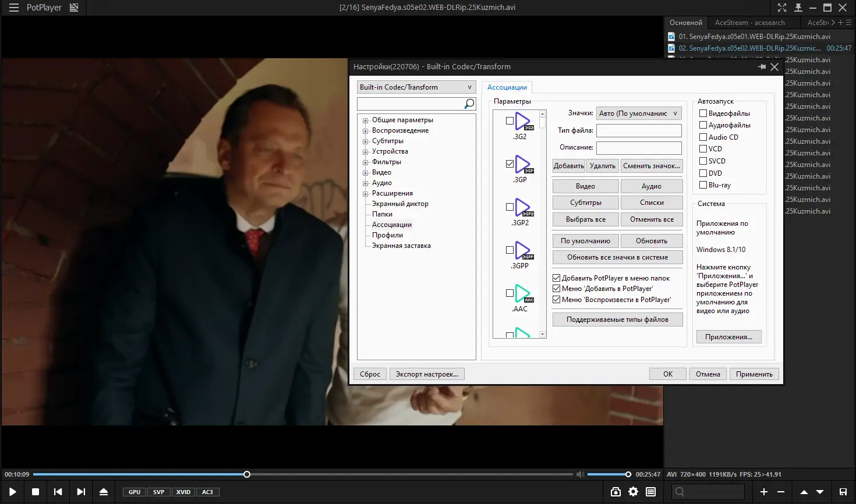The image size is (856, 504).
Task: Save the playlist with the disk icon
Action: pos(843,492)
